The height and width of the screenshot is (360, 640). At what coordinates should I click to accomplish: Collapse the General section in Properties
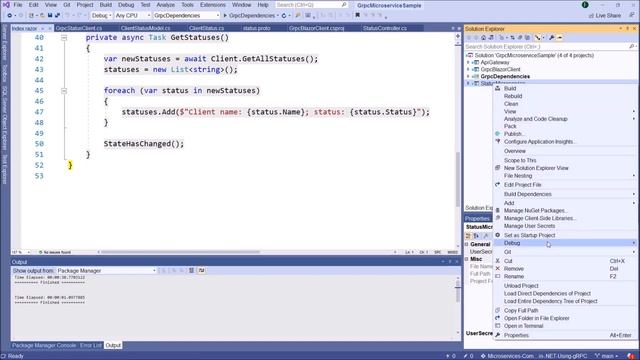pos(467,244)
